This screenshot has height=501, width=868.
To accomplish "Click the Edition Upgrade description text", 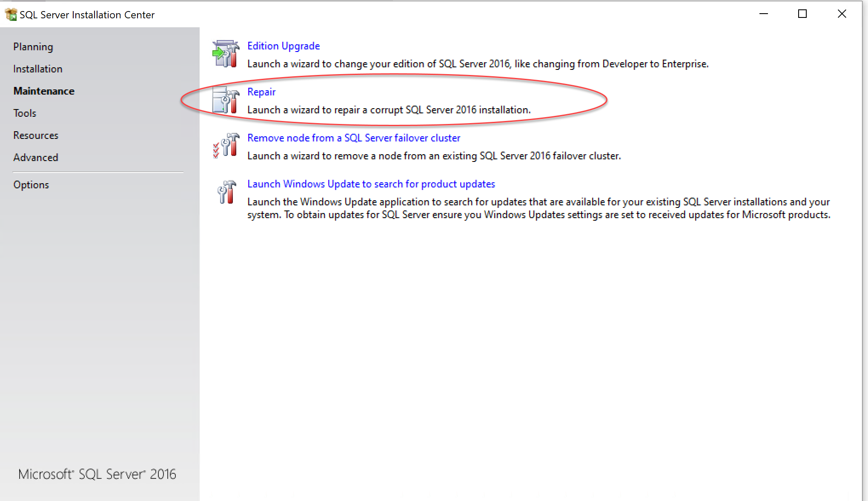I will tap(478, 63).
